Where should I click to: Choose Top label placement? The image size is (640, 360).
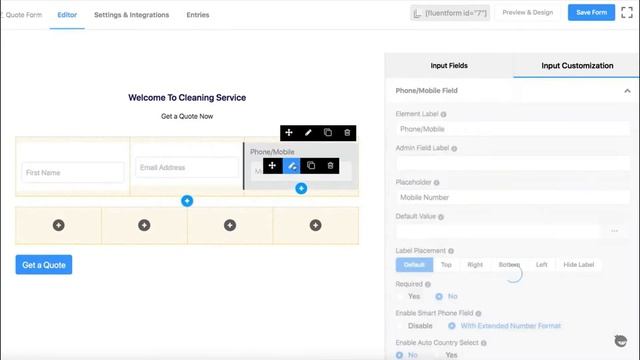click(x=446, y=265)
